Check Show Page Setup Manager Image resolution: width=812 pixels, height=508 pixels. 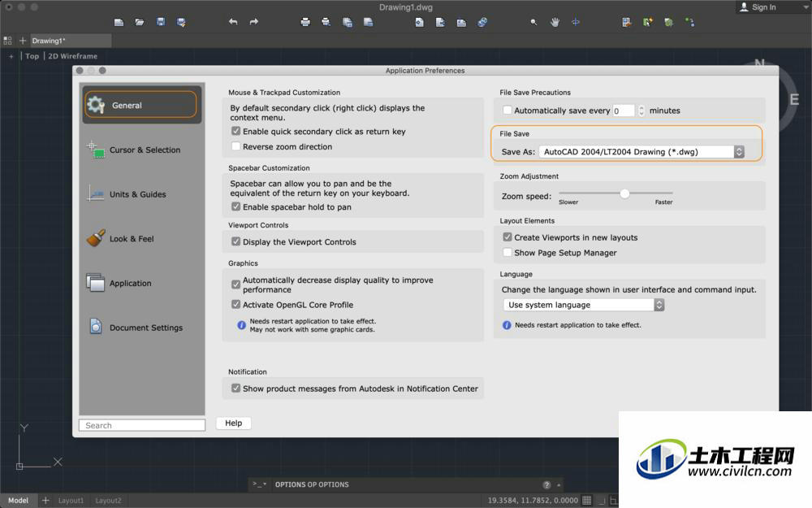pos(508,252)
